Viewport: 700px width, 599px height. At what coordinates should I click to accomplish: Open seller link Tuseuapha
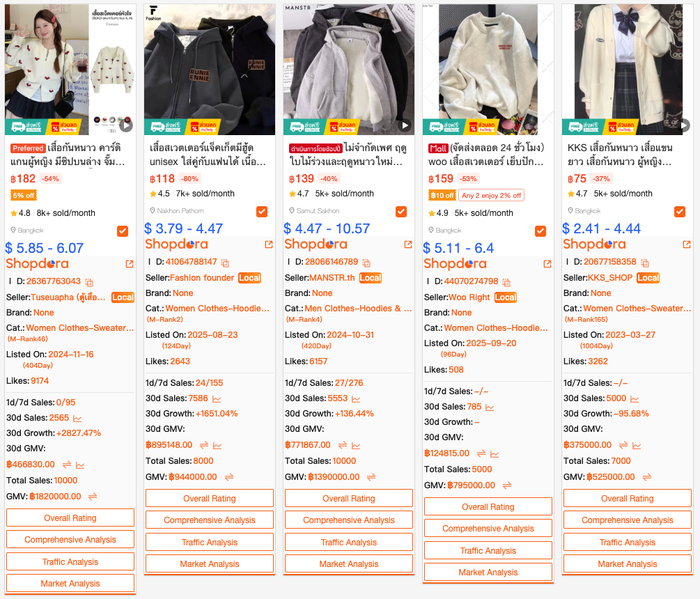[x=68, y=297]
